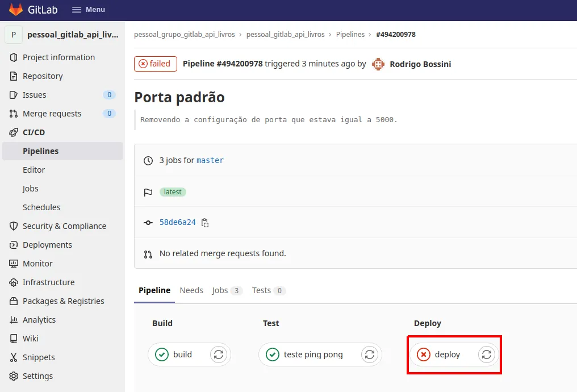
Task: Click the Settings gear icon
Action: pyautogui.click(x=14, y=376)
